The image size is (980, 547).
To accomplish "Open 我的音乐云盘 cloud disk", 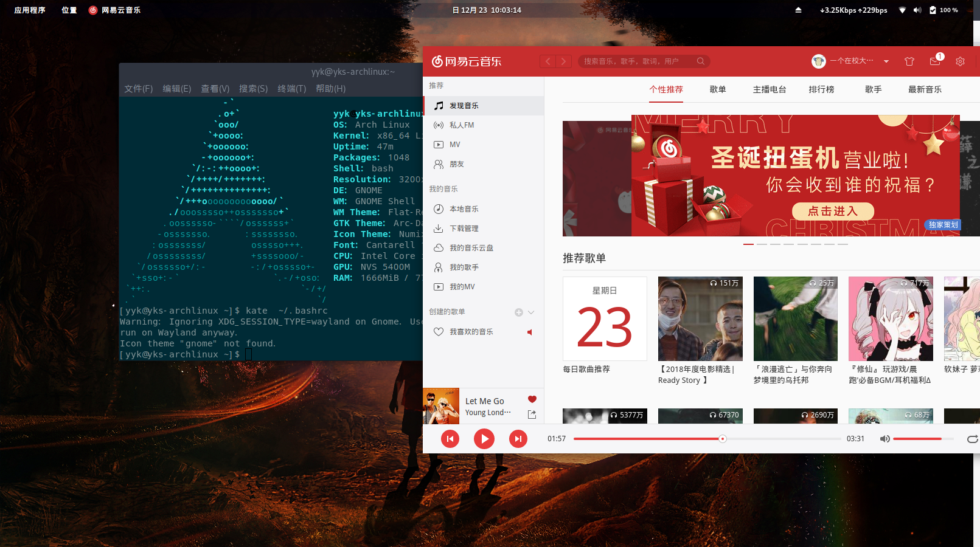I will pyautogui.click(x=484, y=248).
